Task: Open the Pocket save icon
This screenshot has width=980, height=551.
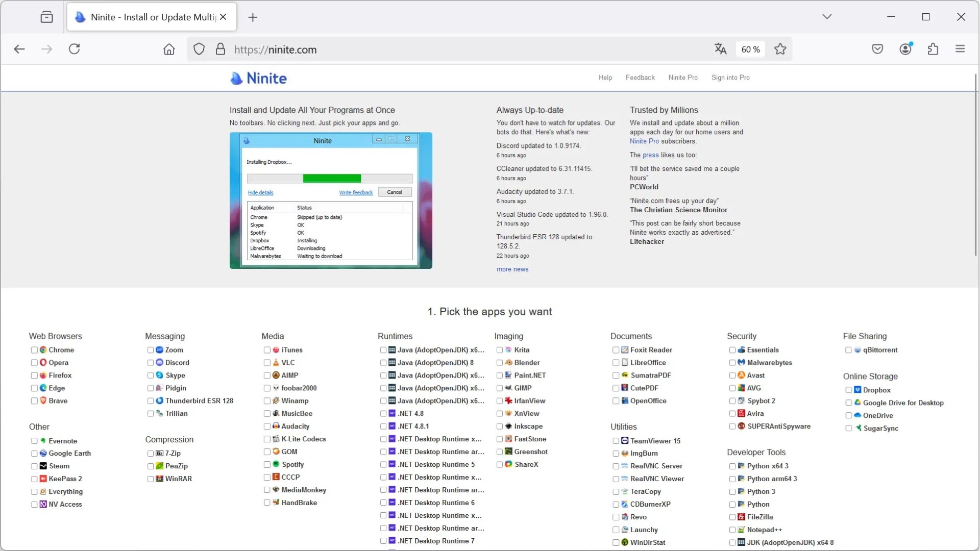Action: tap(877, 49)
